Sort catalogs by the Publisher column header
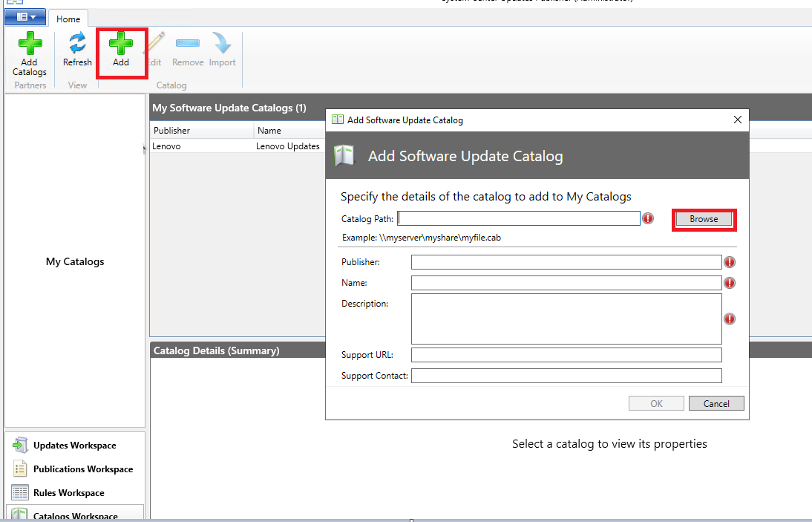This screenshot has width=812, height=522. [202, 131]
